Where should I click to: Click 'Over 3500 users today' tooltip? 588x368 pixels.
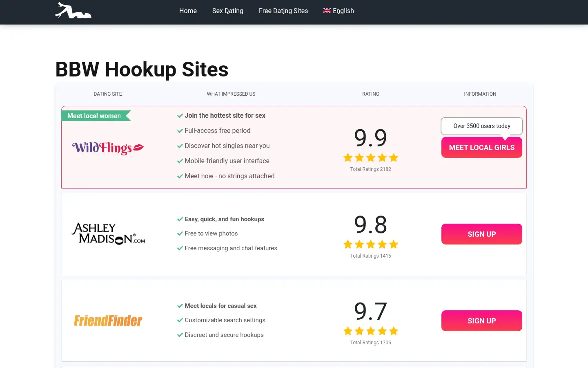(x=482, y=126)
